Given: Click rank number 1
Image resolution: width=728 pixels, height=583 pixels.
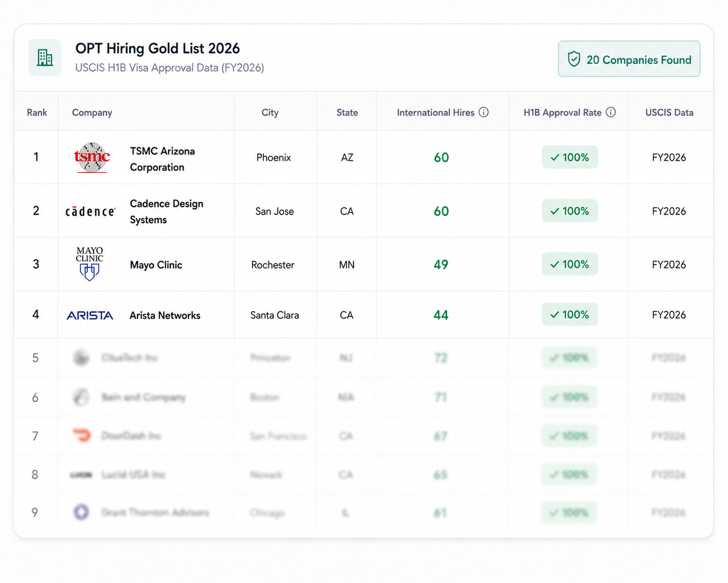Looking at the screenshot, I should [36, 157].
